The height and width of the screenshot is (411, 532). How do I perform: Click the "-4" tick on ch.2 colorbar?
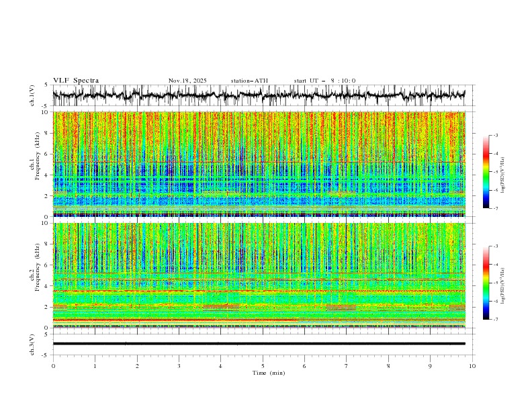coord(495,265)
